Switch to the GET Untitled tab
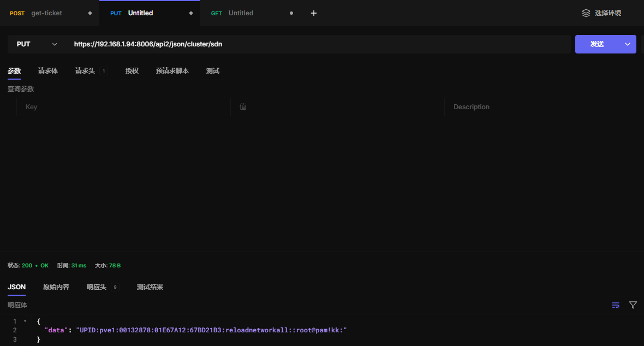 240,13
